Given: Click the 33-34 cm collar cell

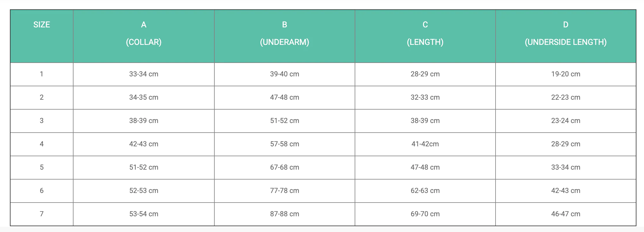Looking at the screenshot, I should pos(144,74).
